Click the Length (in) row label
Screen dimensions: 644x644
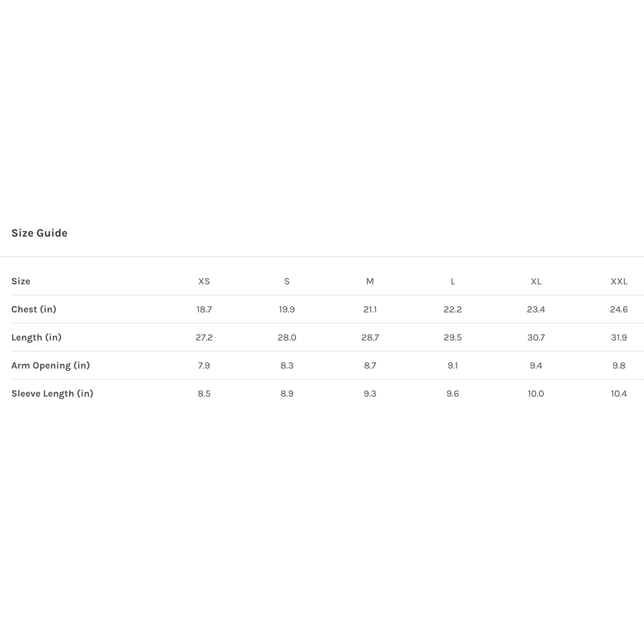coord(36,337)
